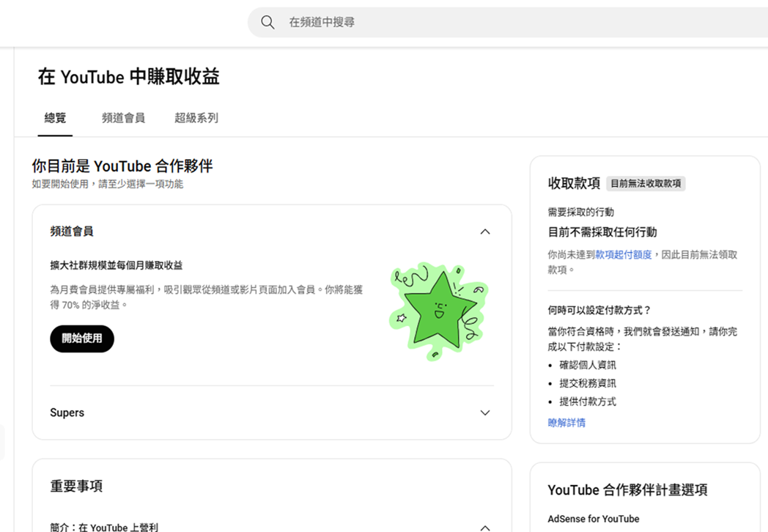The height and width of the screenshot is (532, 768).
Task: Click the green star membership illustration
Action: [439, 311]
